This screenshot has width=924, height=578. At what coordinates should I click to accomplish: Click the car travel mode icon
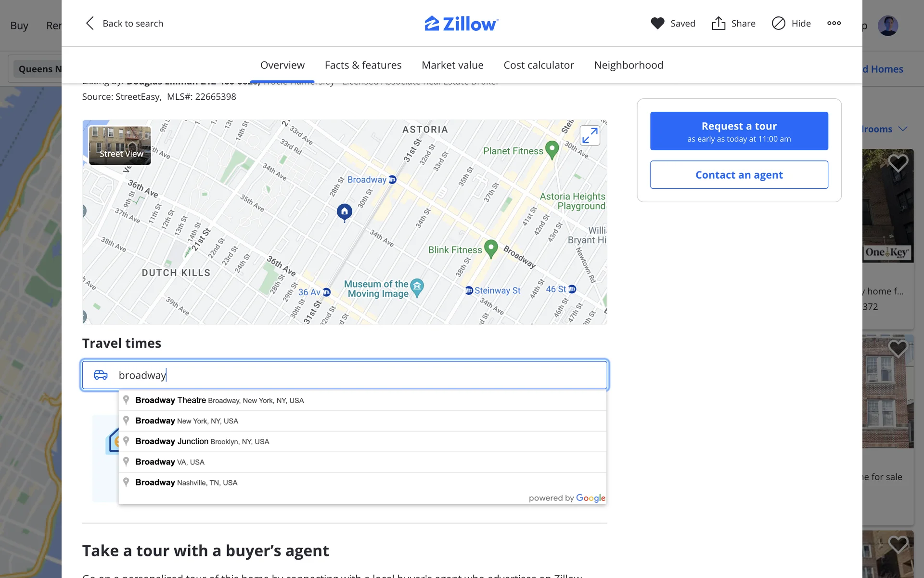click(101, 375)
